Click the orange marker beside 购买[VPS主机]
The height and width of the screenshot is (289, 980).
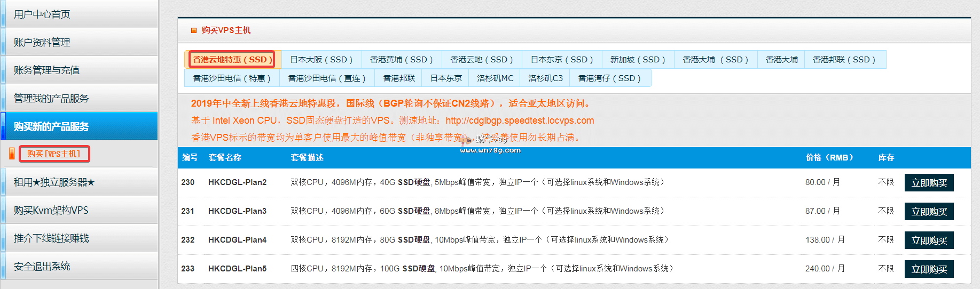tap(12, 154)
